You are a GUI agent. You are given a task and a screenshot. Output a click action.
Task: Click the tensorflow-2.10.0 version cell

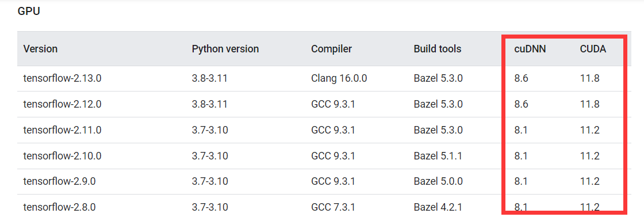tap(63, 156)
